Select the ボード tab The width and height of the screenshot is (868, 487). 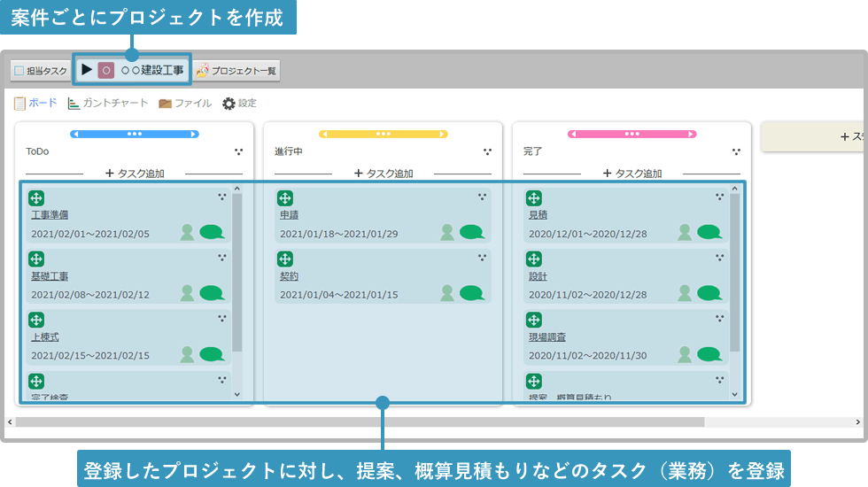[x=35, y=104]
